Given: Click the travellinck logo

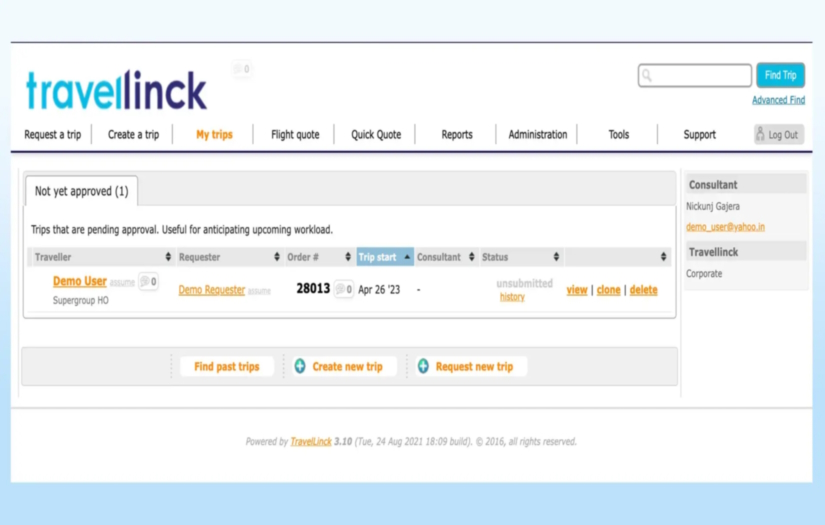Looking at the screenshot, I should click(x=117, y=90).
